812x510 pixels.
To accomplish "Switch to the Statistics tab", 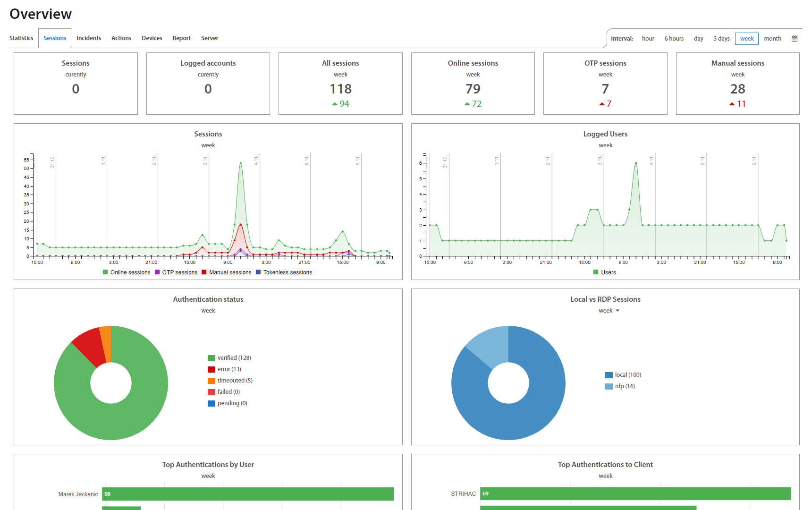I will 21,38.
